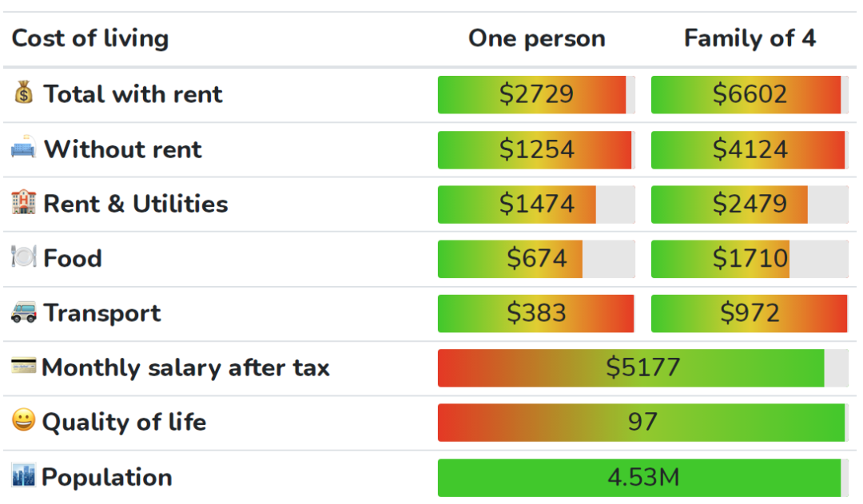
Task: Select the Family of 4 column header
Action: click(x=750, y=38)
